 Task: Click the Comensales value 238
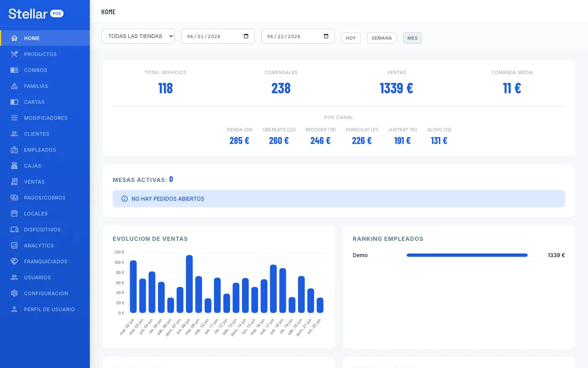(x=281, y=88)
